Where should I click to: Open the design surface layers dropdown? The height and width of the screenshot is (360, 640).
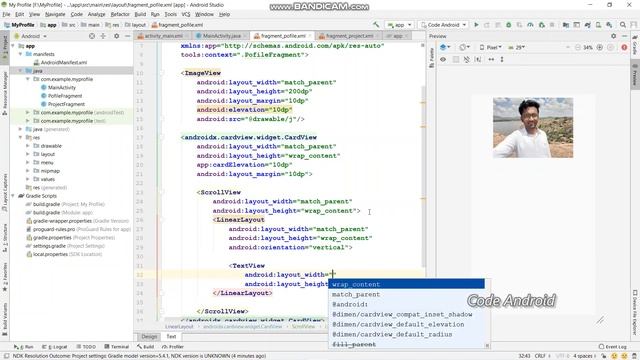tap(445, 47)
